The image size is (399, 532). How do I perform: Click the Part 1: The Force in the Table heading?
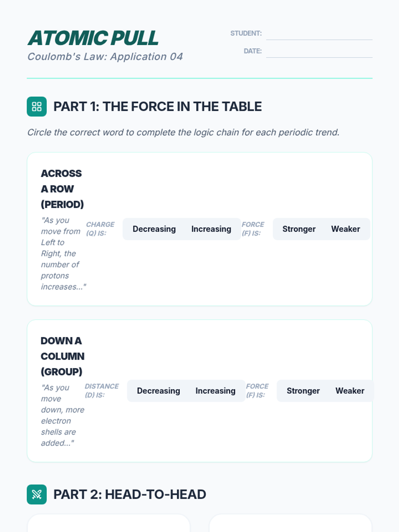click(x=158, y=107)
